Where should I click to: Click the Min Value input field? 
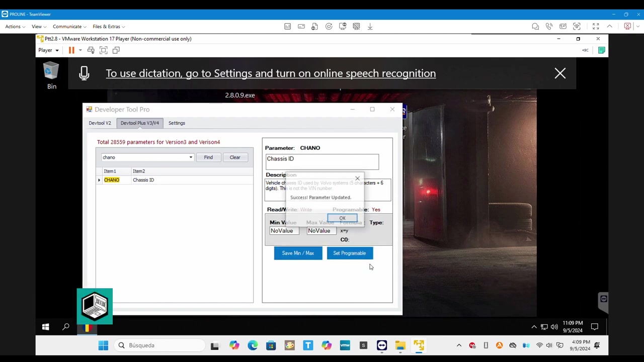pos(284,231)
